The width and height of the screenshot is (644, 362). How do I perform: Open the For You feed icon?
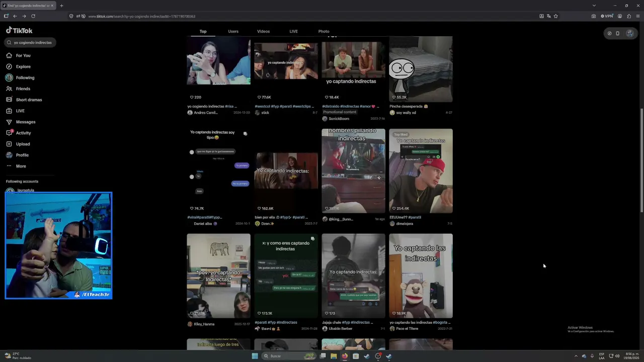tap(9, 55)
